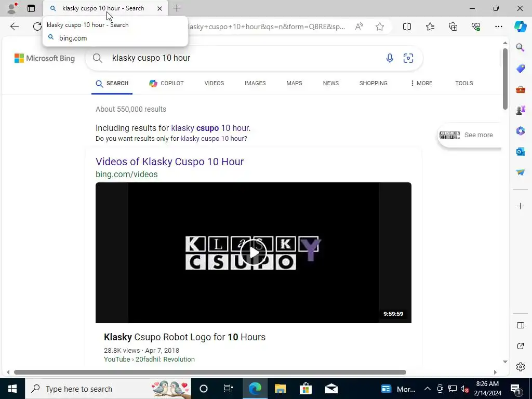Toggle Split screen icon

point(407,26)
